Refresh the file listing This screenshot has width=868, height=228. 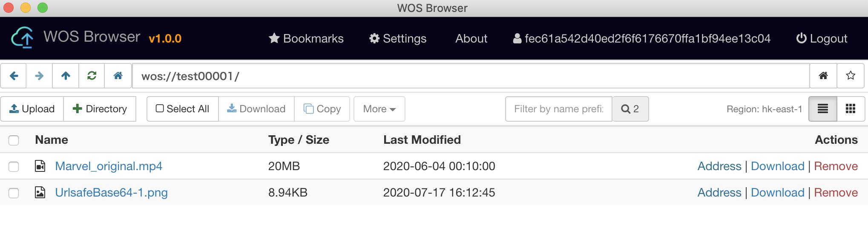click(x=92, y=76)
